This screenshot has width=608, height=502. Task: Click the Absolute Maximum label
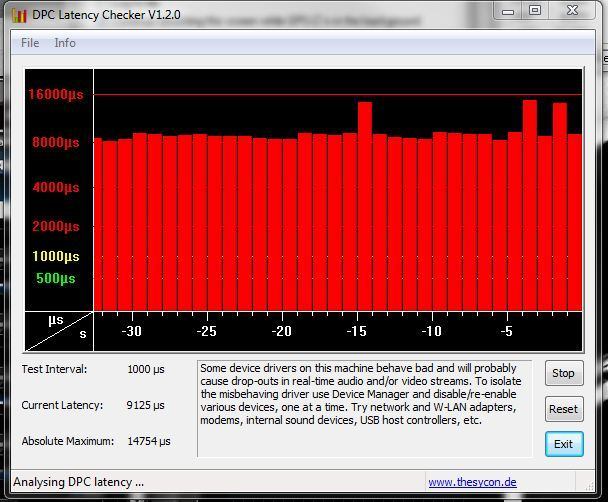coord(68,441)
